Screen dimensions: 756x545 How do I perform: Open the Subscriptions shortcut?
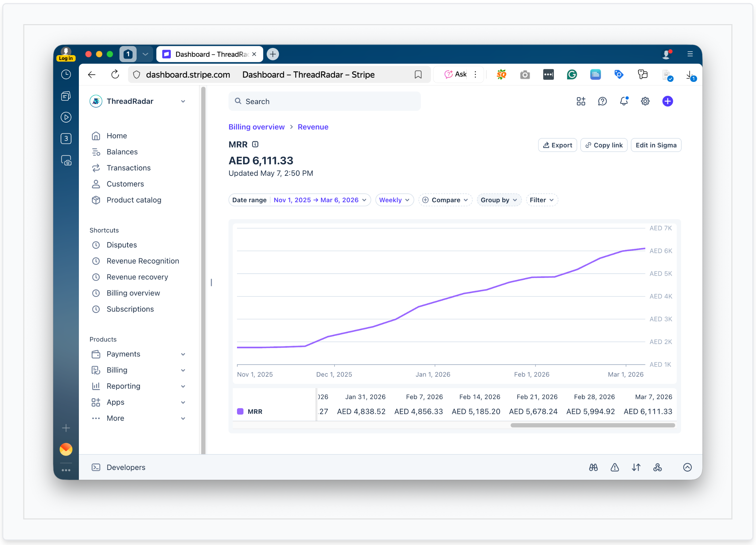coord(130,309)
